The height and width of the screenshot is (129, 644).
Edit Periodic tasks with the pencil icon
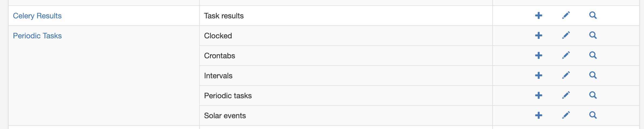[566, 95]
